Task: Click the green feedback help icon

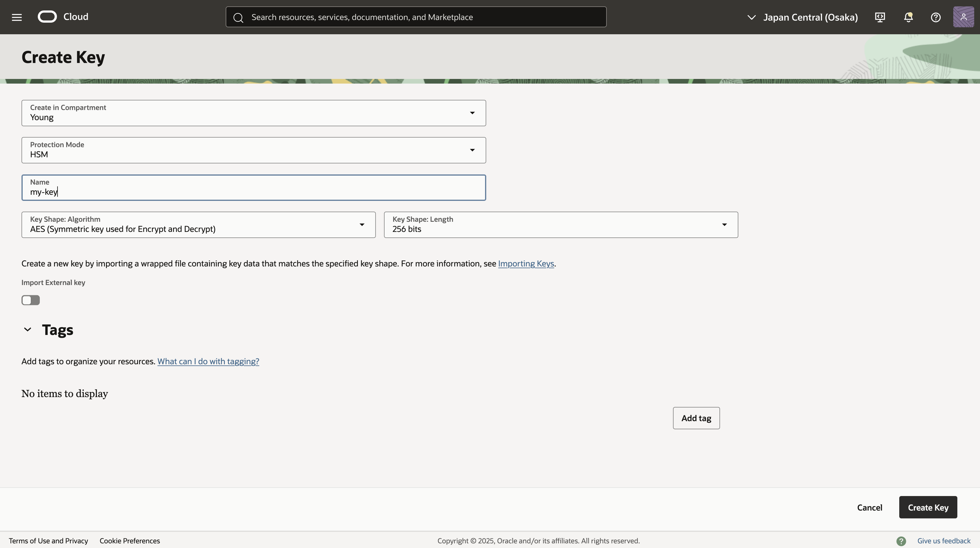Action: point(901,541)
